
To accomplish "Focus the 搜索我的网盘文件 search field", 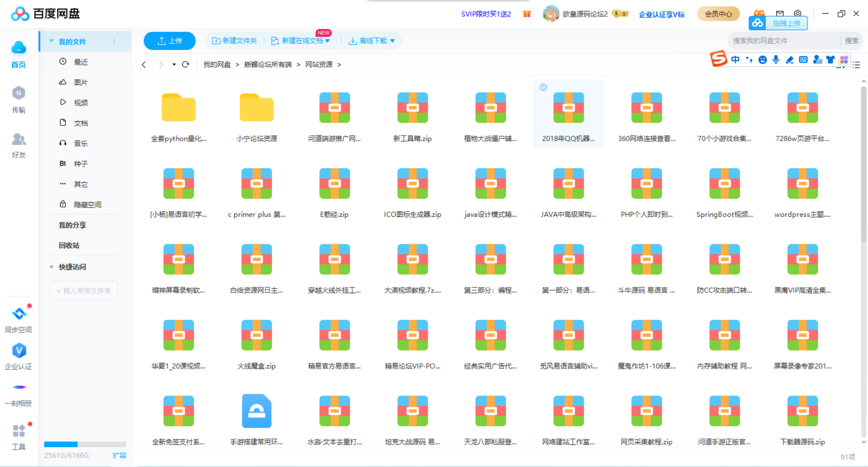I will click(784, 41).
